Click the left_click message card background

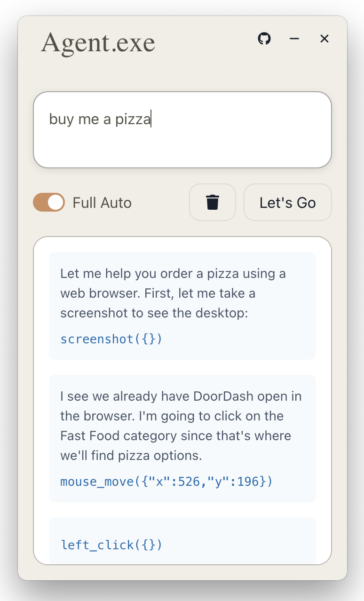(182, 541)
